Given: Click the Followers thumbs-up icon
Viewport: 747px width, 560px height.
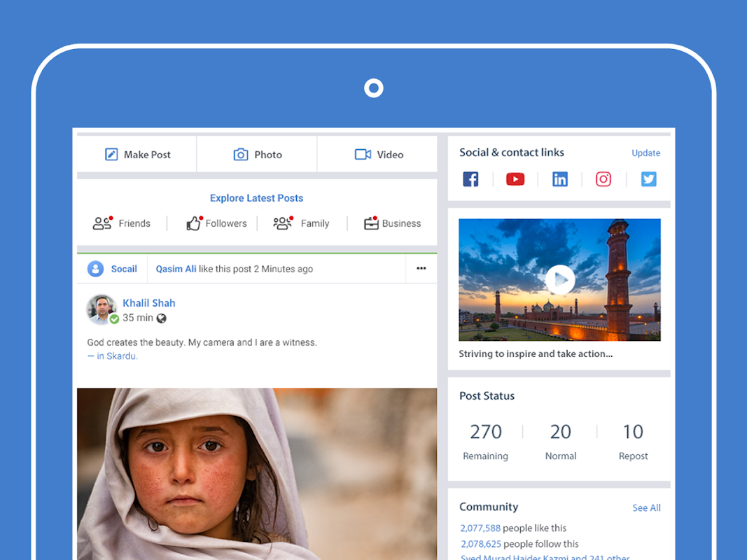Looking at the screenshot, I should [x=194, y=223].
